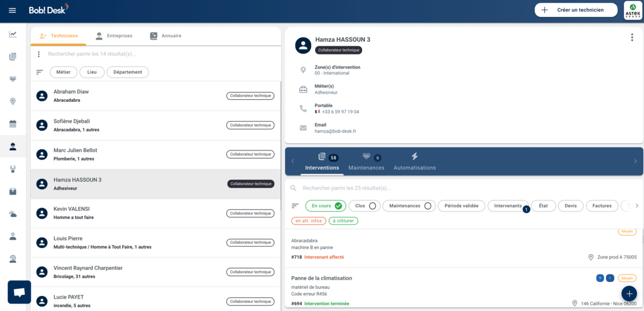Select the Automatisations tab
The image size is (644, 311).
click(414, 161)
